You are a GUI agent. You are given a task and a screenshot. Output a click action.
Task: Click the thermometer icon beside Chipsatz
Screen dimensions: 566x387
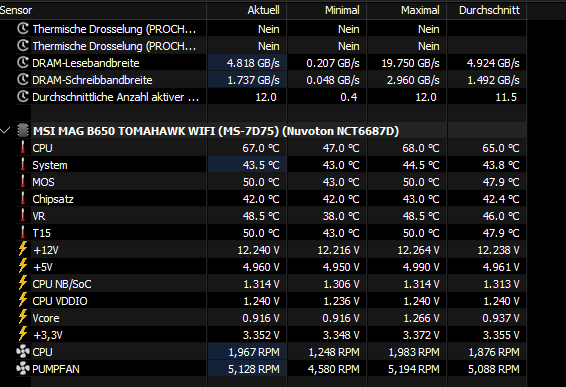point(23,199)
